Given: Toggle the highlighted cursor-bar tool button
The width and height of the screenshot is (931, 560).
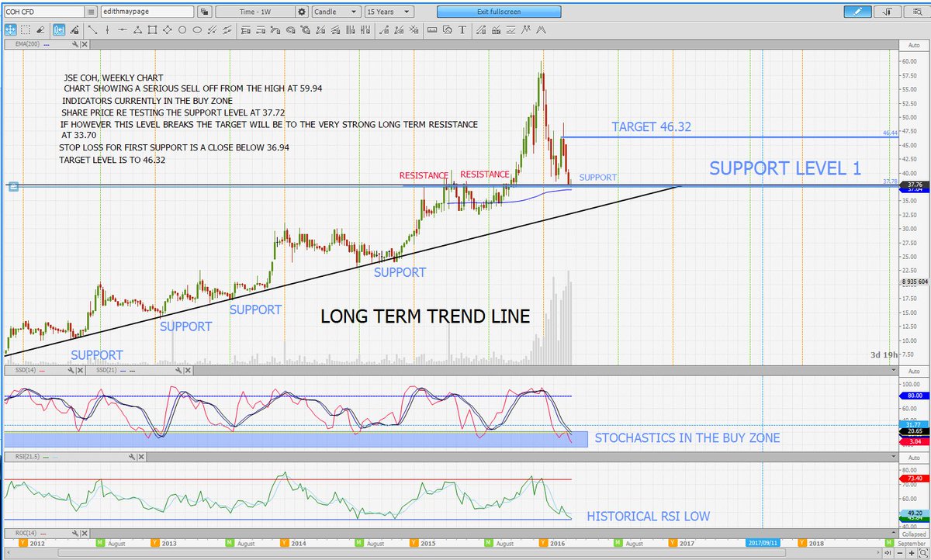Looking at the screenshot, I should point(59,29).
